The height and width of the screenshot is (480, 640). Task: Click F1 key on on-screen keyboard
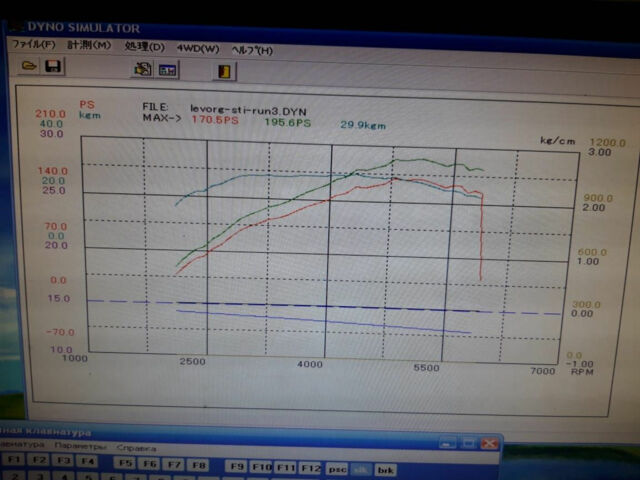pyautogui.click(x=13, y=460)
